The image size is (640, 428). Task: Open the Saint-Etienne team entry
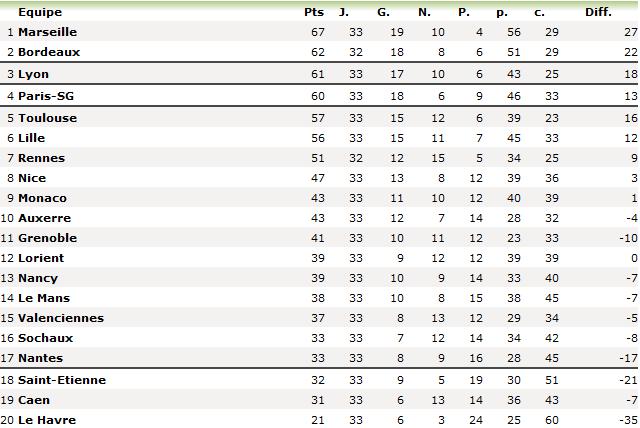pos(62,380)
